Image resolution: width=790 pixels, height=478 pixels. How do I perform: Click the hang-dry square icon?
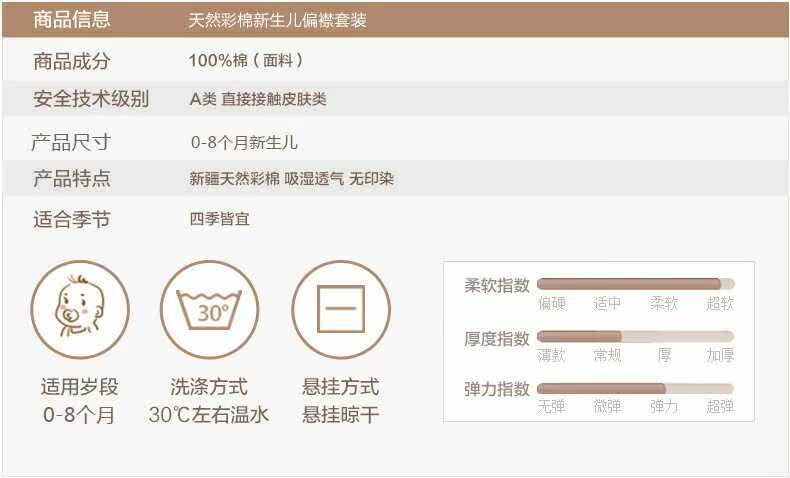click(341, 310)
